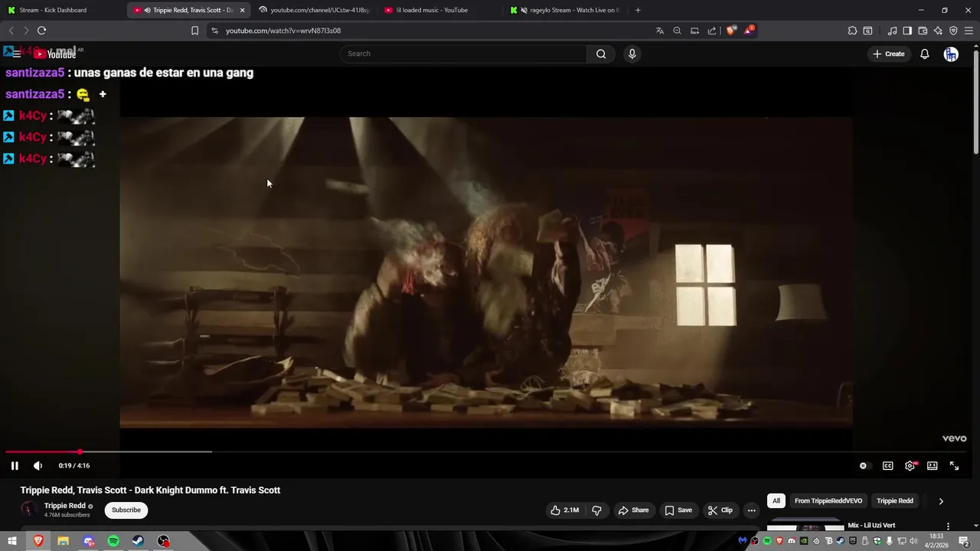Open the music note playlist icon
The height and width of the screenshot is (551, 980).
(x=892, y=31)
